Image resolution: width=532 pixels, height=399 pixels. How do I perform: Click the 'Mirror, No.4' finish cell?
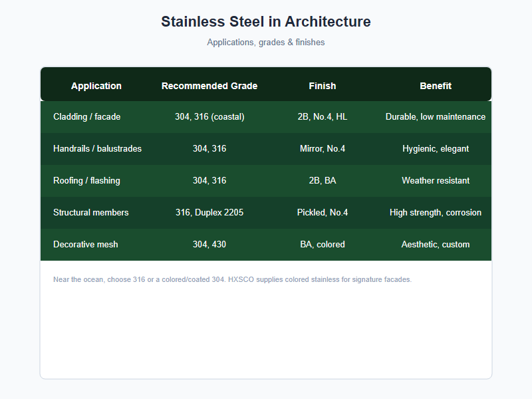(323, 148)
